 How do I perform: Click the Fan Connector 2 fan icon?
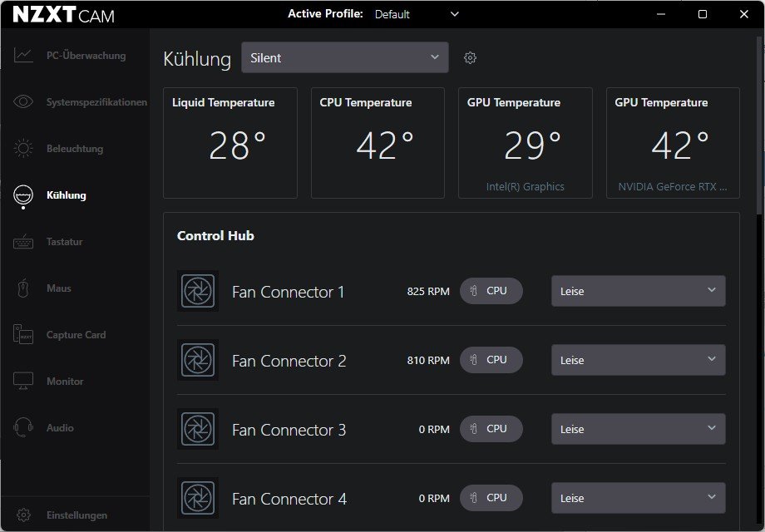pyautogui.click(x=198, y=360)
